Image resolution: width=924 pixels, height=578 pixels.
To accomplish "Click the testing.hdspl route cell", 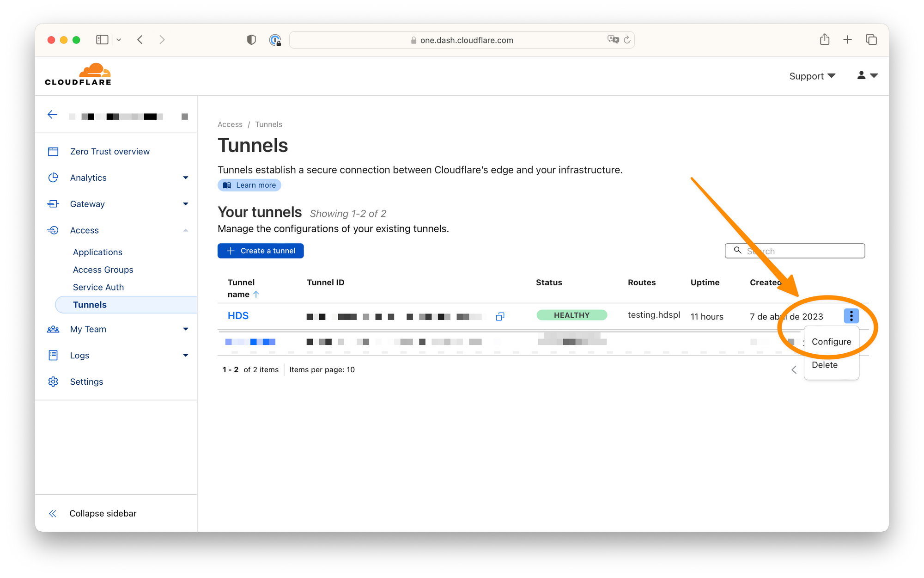I will tap(654, 315).
